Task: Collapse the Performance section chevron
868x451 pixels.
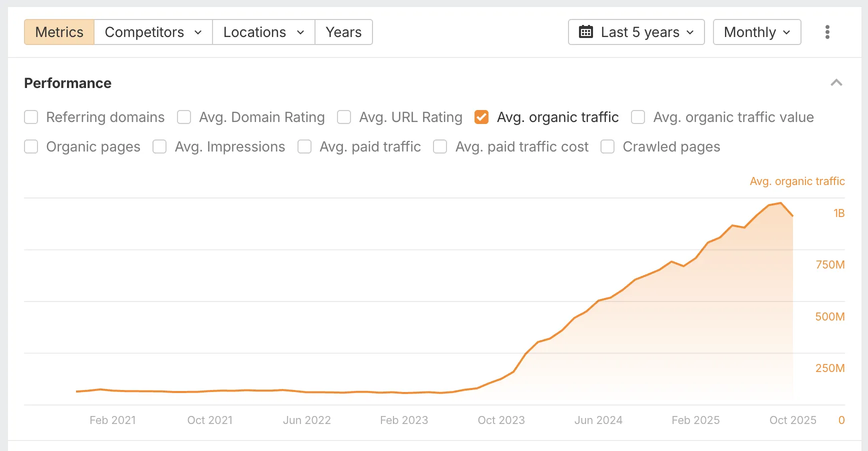Action: point(837,82)
